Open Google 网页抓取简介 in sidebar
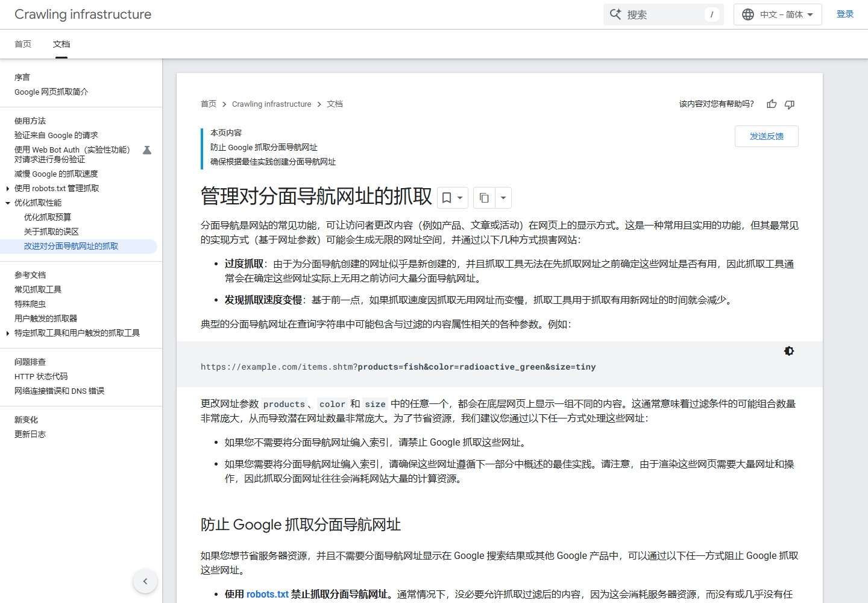Viewport: 868px width, 603px height. click(51, 92)
